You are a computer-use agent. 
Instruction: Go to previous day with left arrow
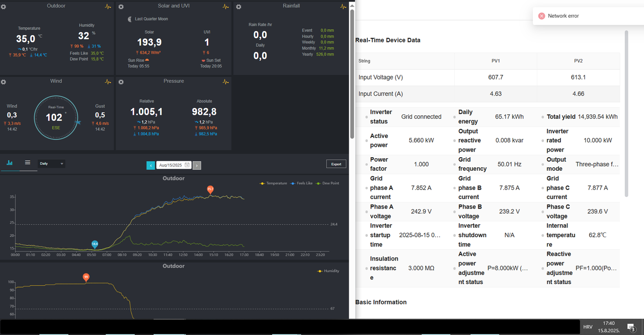[x=150, y=165]
